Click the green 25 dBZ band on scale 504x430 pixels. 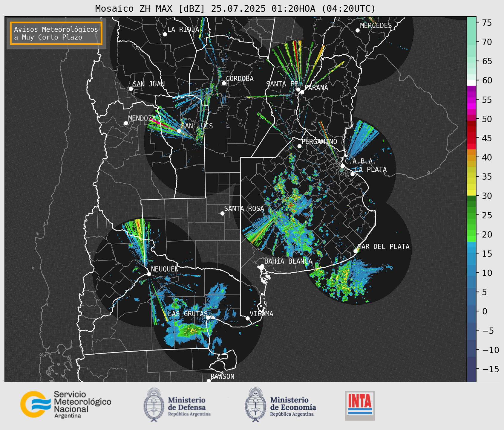(471, 215)
